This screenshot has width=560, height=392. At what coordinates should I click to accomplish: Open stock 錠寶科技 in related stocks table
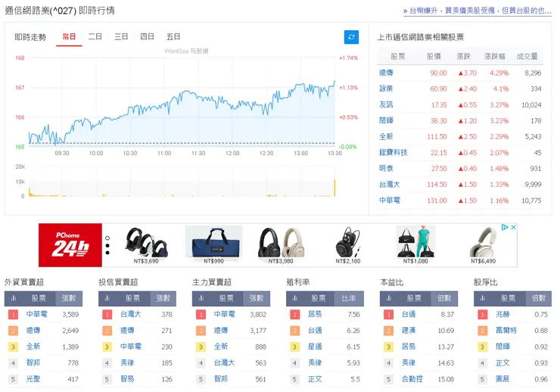pyautogui.click(x=394, y=152)
